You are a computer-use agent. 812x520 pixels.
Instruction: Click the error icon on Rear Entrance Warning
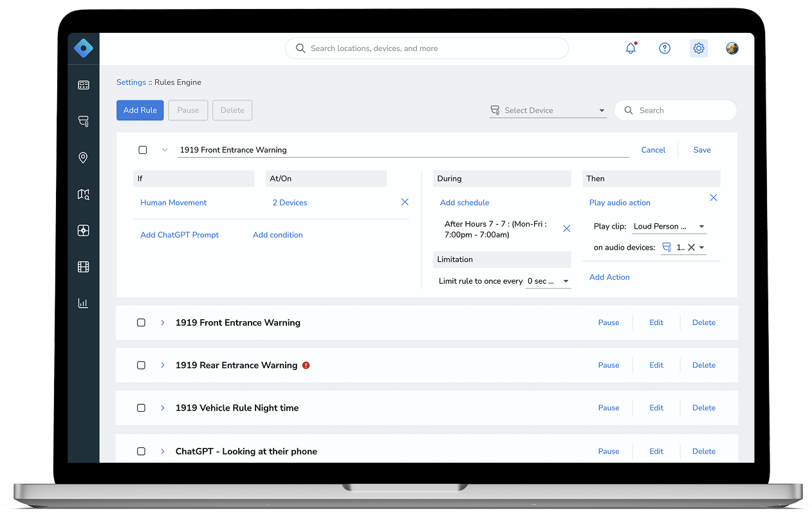tap(306, 365)
